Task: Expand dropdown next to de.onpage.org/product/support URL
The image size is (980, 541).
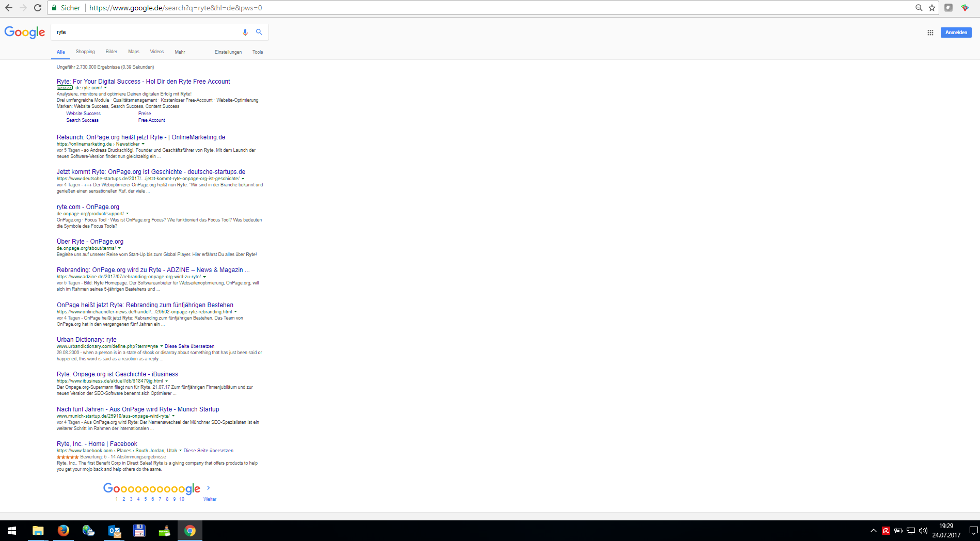Action: (x=127, y=214)
